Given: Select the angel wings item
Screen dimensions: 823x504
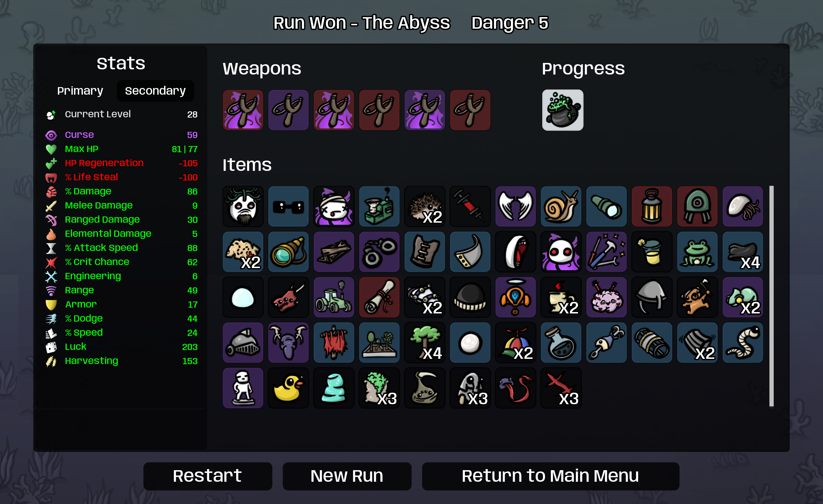Looking at the screenshot, I should tap(515, 206).
